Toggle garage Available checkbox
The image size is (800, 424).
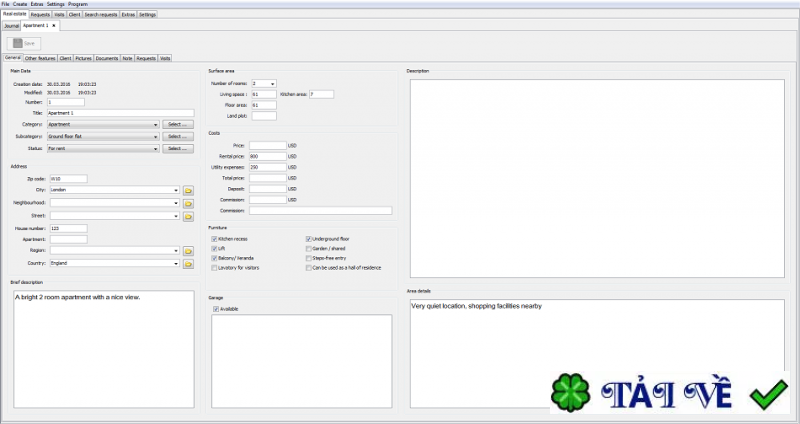[x=216, y=309]
